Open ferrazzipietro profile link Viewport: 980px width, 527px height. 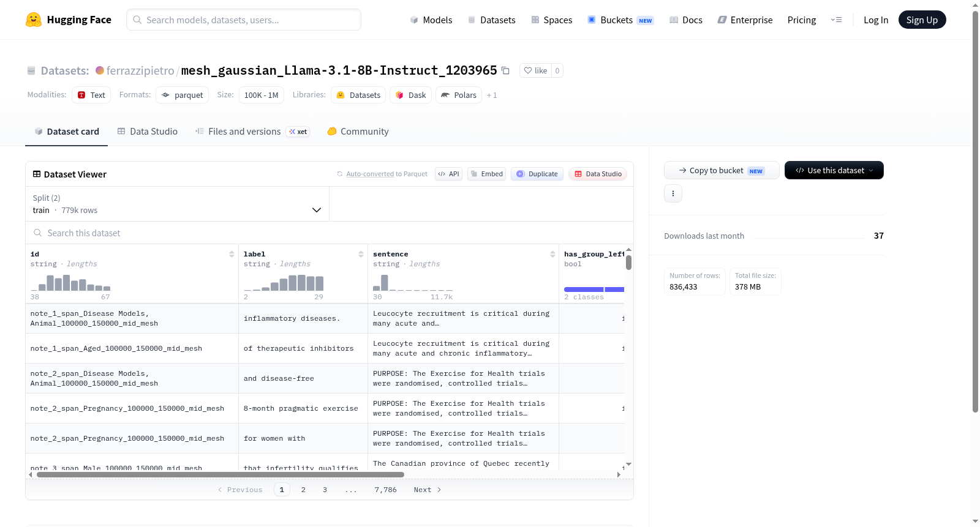(x=140, y=70)
